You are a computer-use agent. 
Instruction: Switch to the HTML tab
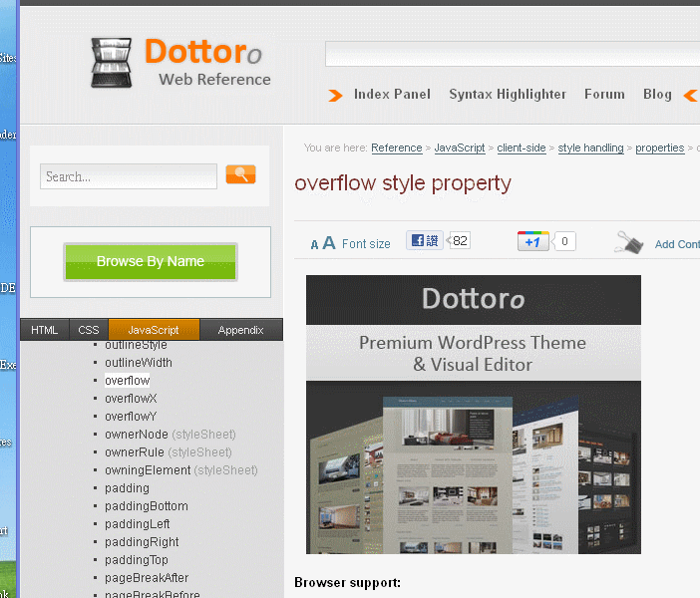44,330
